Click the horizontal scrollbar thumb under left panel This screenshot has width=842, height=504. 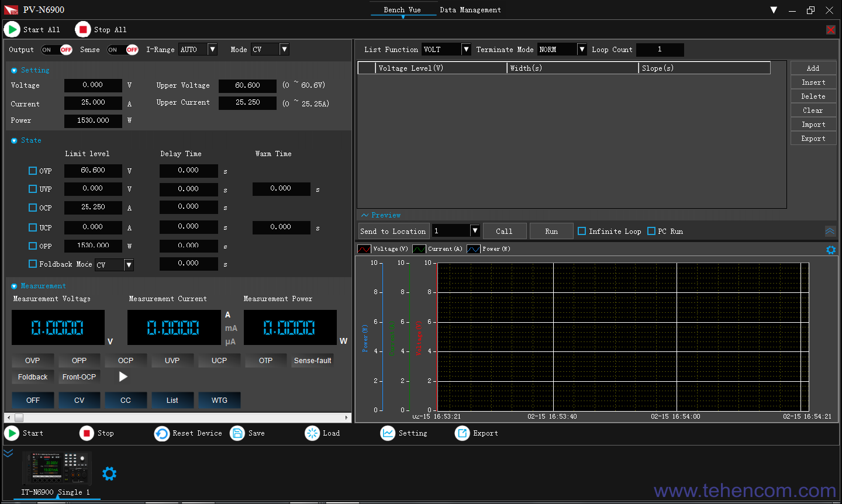[19, 417]
